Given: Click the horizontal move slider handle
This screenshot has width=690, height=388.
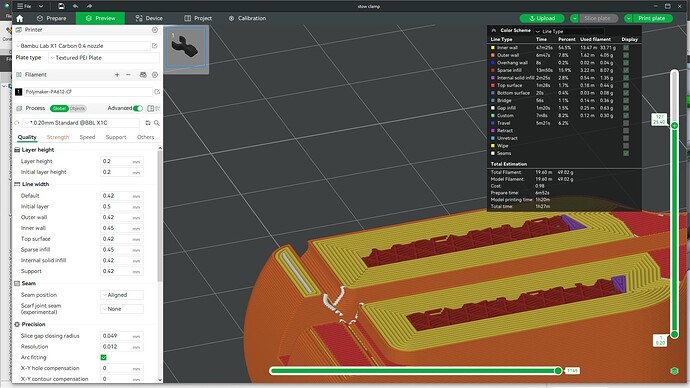Looking at the screenshot, I should (x=558, y=371).
